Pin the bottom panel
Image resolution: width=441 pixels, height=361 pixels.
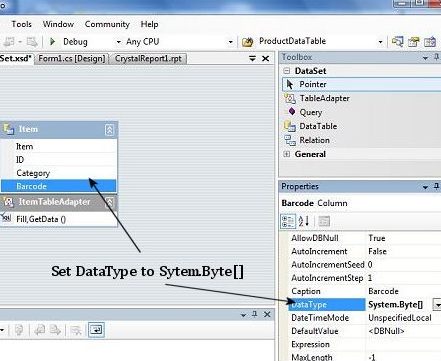pyautogui.click(x=255, y=314)
